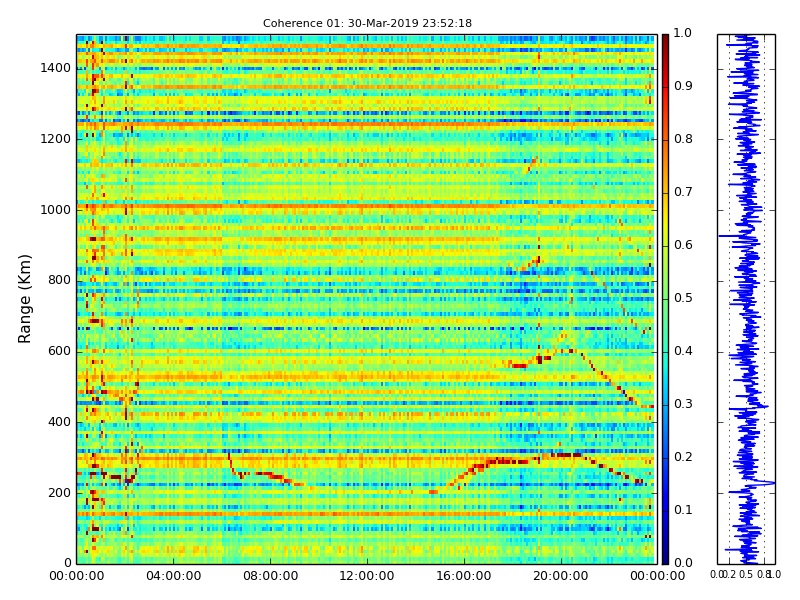The image size is (800, 600).
Task: Click the colorbar 0.3 value label
Action: [683, 404]
